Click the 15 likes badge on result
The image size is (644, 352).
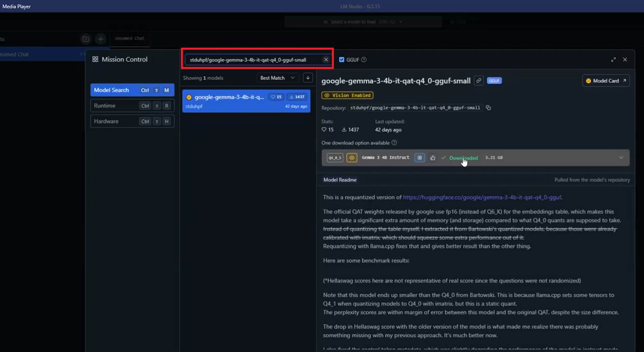pyautogui.click(x=276, y=97)
